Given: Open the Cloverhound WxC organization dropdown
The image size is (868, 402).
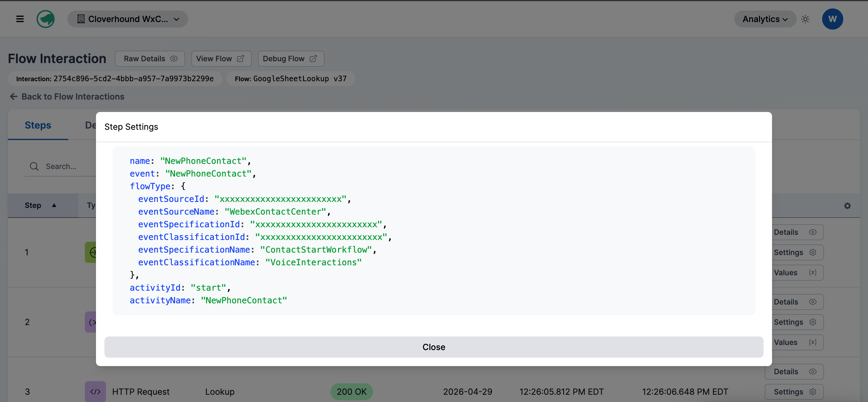Looking at the screenshot, I should point(128,19).
